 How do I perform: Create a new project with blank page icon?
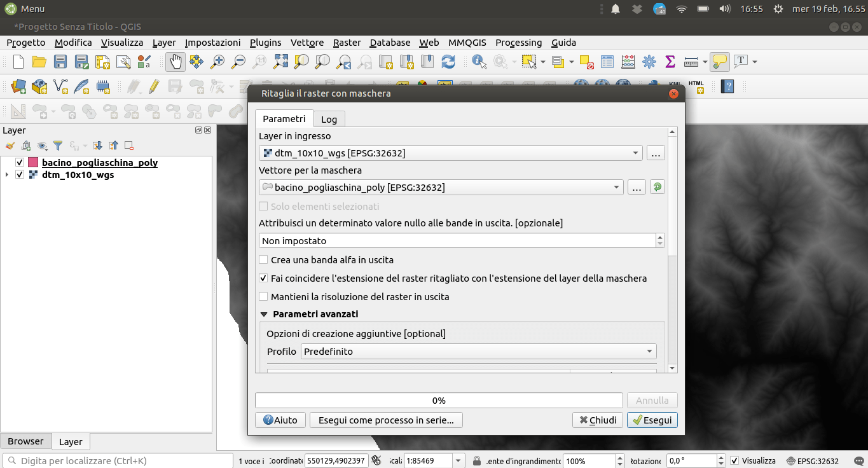click(18, 62)
